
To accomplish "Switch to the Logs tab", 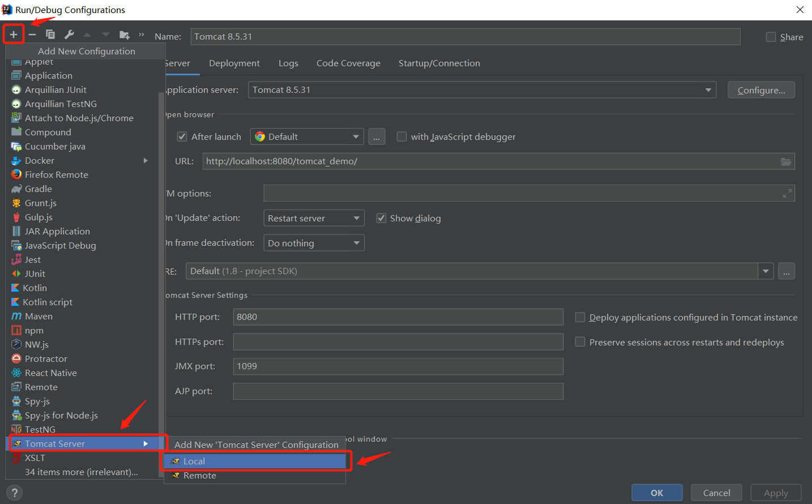I will (288, 63).
